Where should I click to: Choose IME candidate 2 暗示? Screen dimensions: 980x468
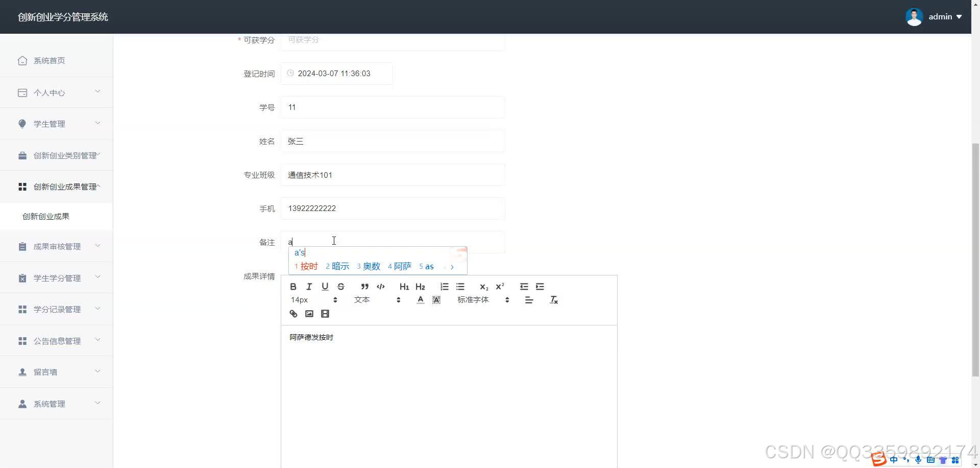337,266
